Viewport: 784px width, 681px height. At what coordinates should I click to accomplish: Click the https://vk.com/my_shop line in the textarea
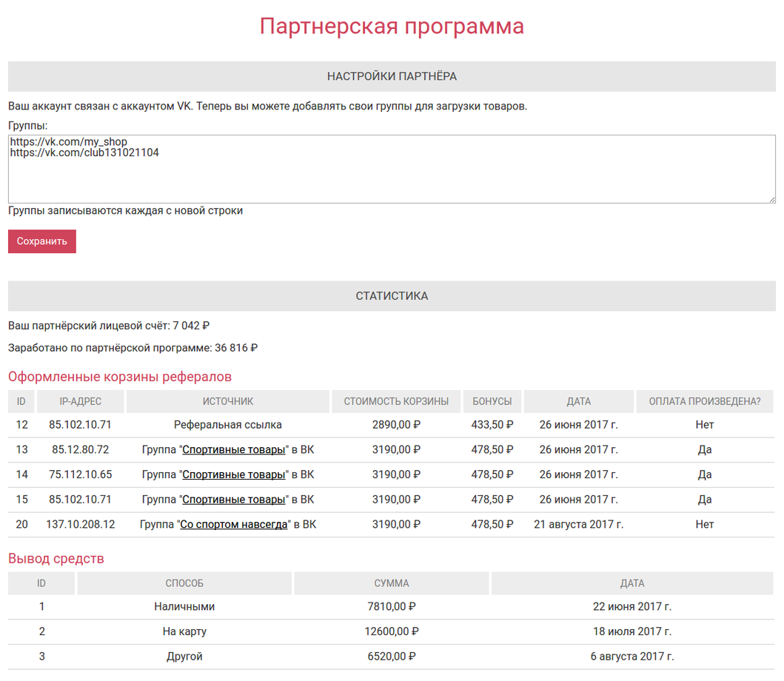coord(69,141)
